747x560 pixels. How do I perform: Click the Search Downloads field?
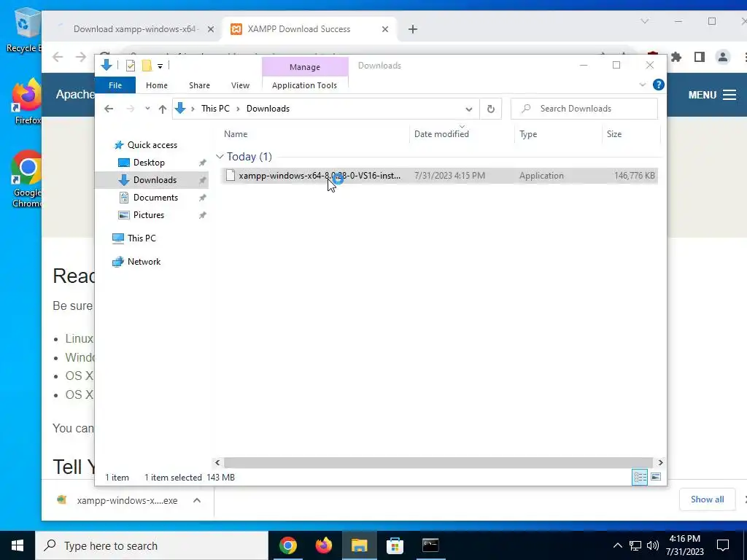584,109
